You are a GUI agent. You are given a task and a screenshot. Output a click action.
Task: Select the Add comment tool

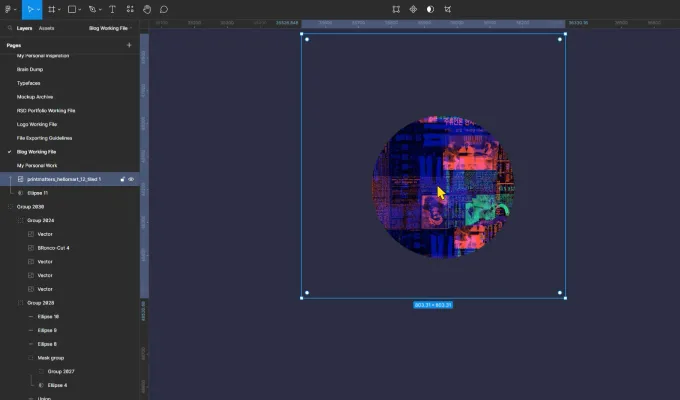(163, 9)
